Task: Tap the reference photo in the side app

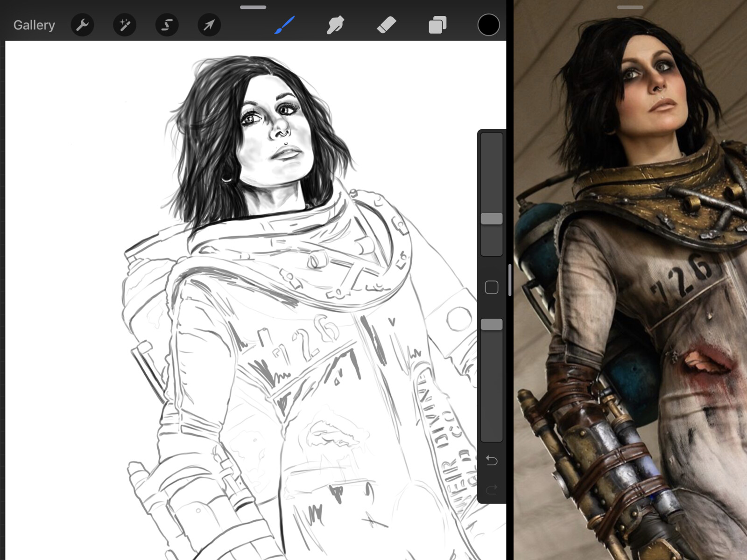Action: click(x=630, y=280)
